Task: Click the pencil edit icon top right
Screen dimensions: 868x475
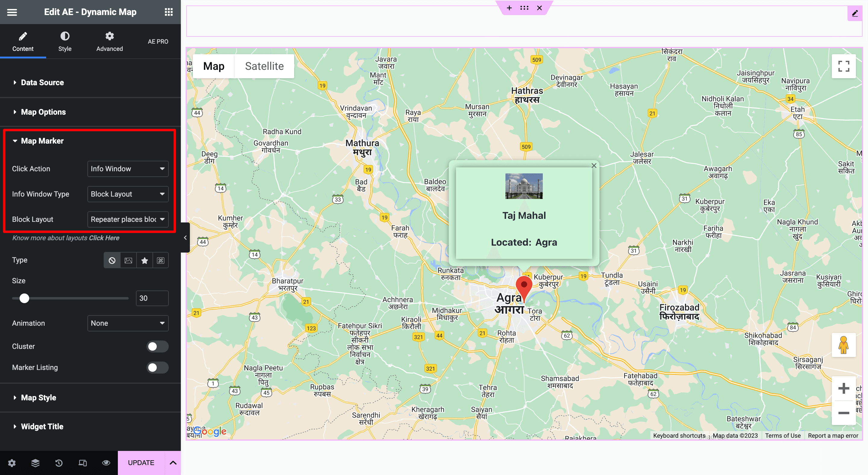Action: [856, 14]
